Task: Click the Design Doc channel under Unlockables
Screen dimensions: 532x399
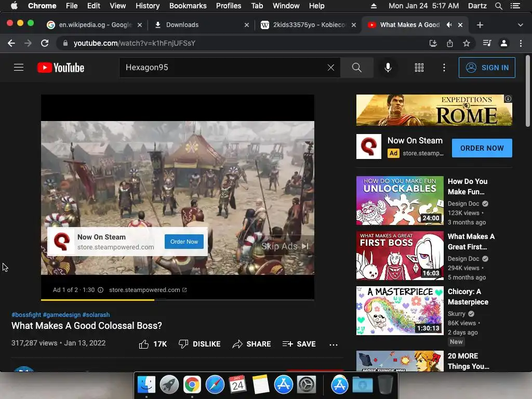Action: click(463, 204)
